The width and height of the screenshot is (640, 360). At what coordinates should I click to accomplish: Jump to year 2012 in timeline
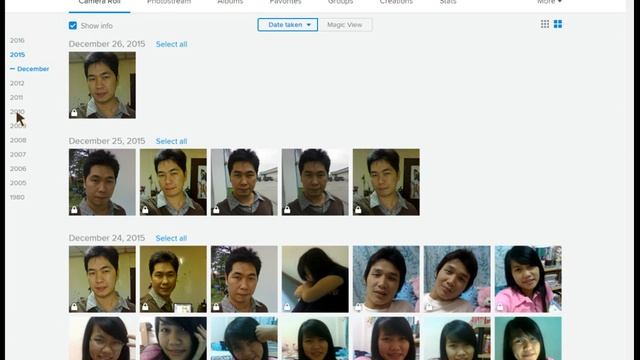(x=17, y=83)
